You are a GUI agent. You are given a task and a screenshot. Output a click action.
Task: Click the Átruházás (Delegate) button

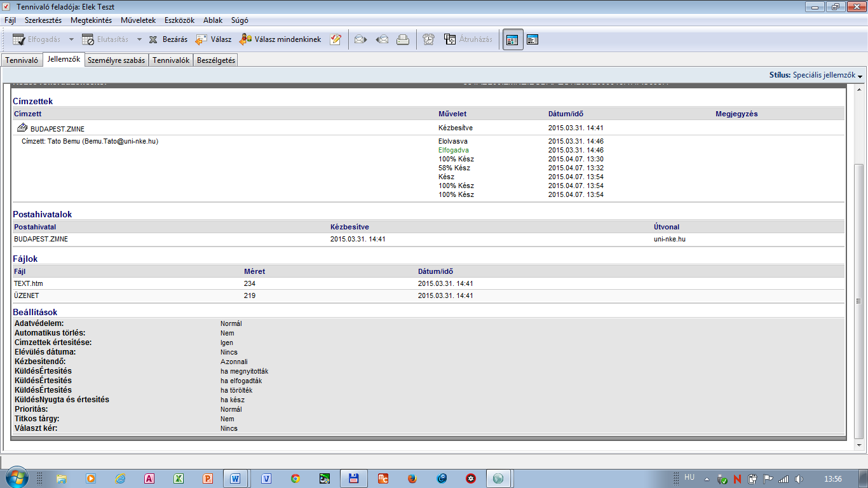(468, 39)
